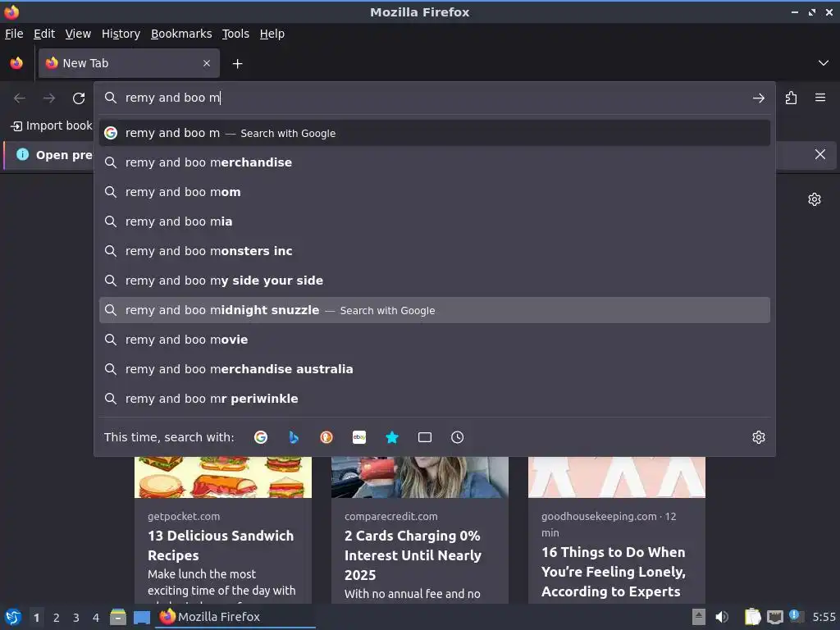Choose suggestion remy and boo mia
840x630 pixels.
[x=435, y=221]
